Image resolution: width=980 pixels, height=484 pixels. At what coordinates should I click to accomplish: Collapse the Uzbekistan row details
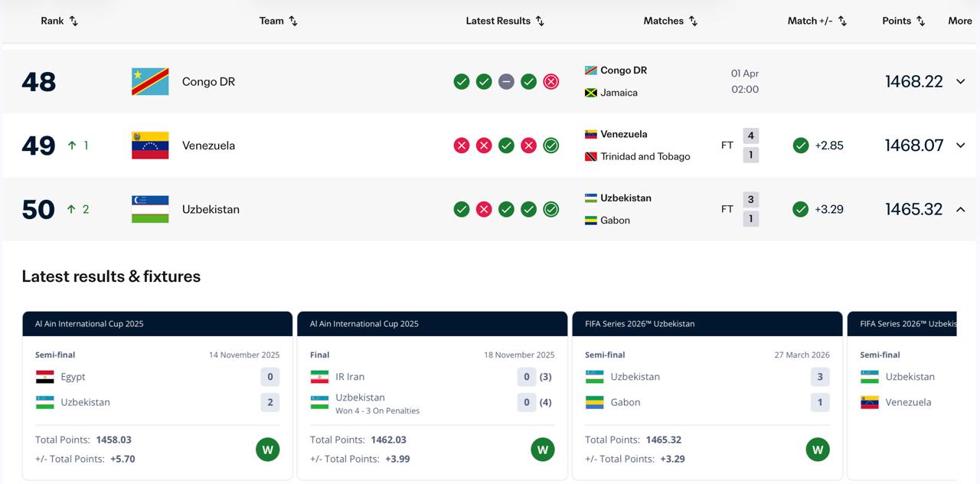click(960, 209)
